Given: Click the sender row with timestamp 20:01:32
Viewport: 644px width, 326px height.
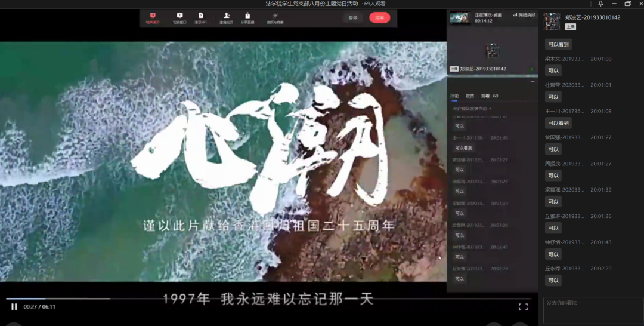Looking at the screenshot, I should tap(578, 190).
